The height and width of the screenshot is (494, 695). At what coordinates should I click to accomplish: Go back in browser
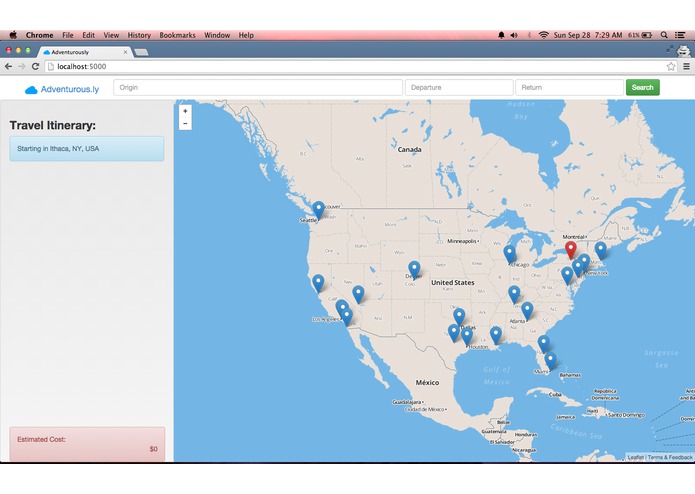pyautogui.click(x=8, y=66)
